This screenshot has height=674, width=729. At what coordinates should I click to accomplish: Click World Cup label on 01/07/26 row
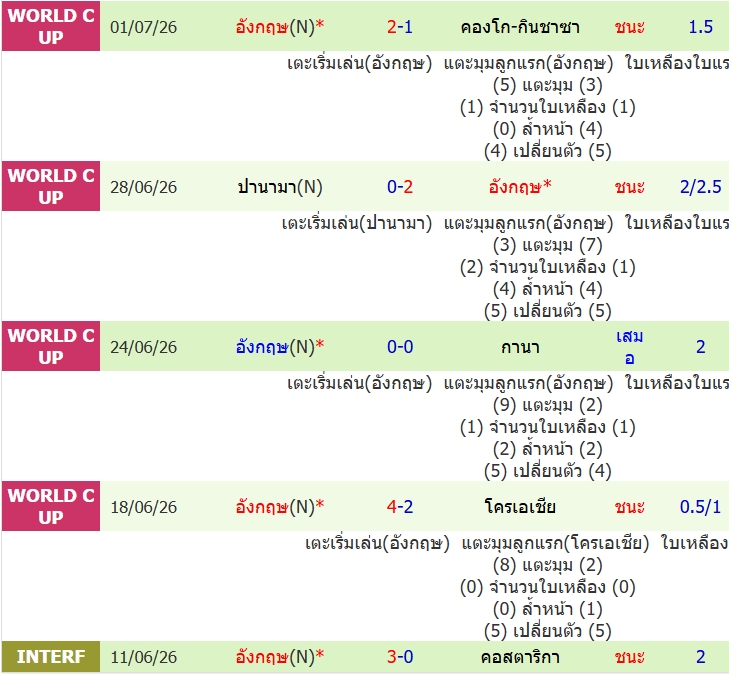[51, 26]
